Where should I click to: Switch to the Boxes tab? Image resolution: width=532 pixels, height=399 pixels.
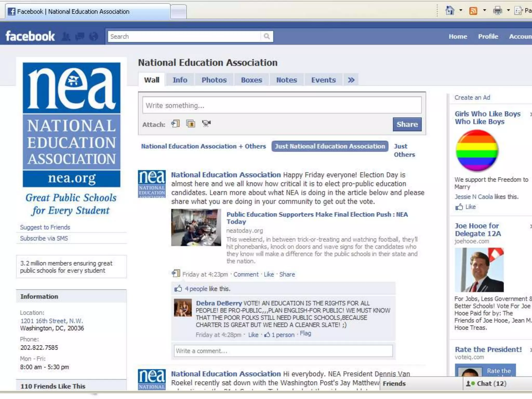point(251,80)
